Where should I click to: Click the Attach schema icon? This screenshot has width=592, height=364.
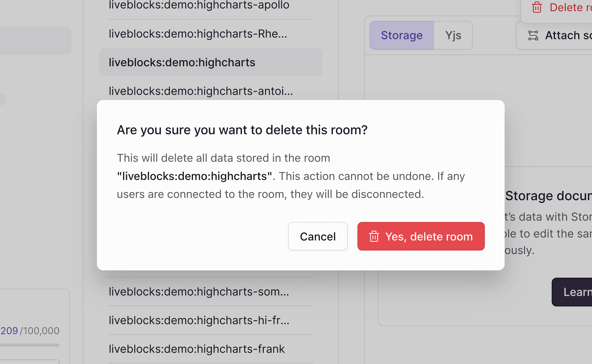[533, 35]
